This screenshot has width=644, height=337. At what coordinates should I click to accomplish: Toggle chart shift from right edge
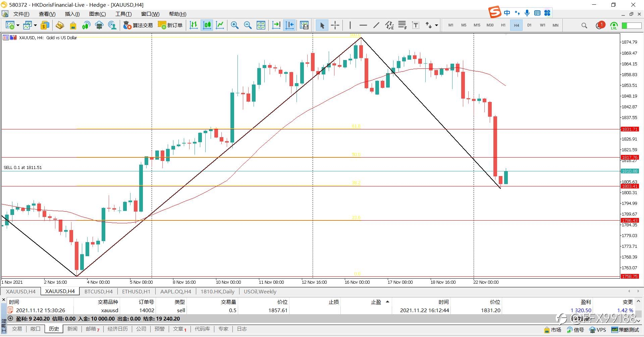click(289, 25)
